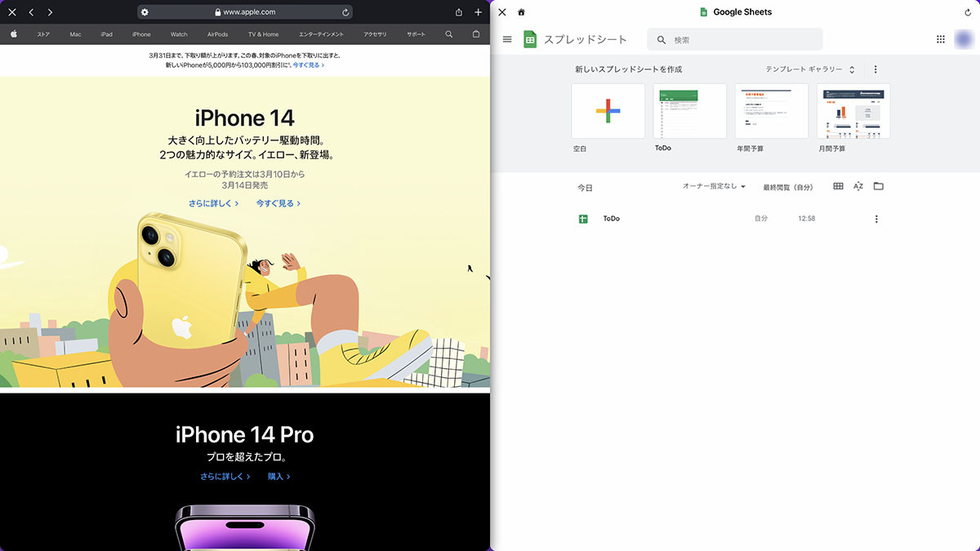The height and width of the screenshot is (551, 980).
Task: Open the Sheets hamburger main menu
Action: (507, 39)
